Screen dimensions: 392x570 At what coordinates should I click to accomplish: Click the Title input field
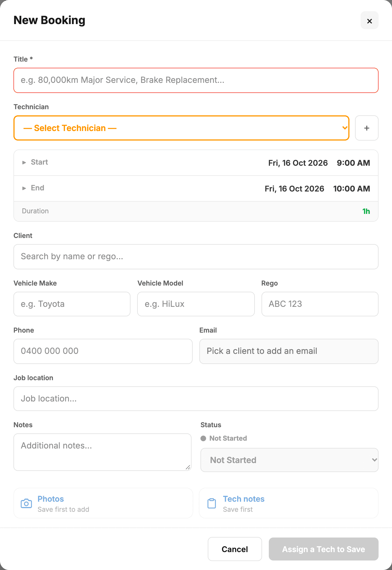pyautogui.click(x=196, y=80)
